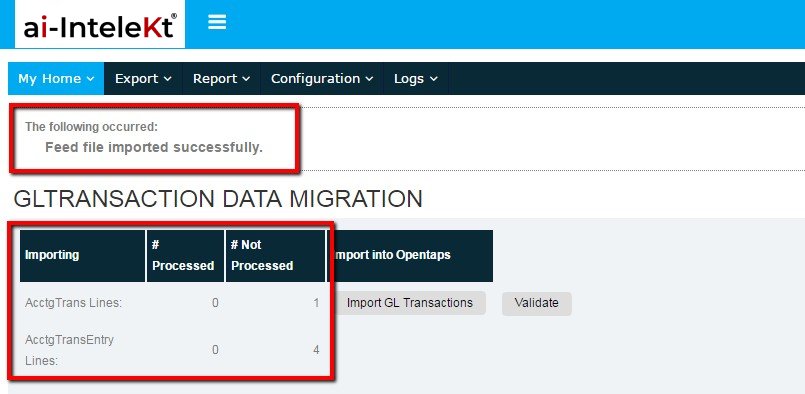
Task: Click the Validate button
Action: 536,303
